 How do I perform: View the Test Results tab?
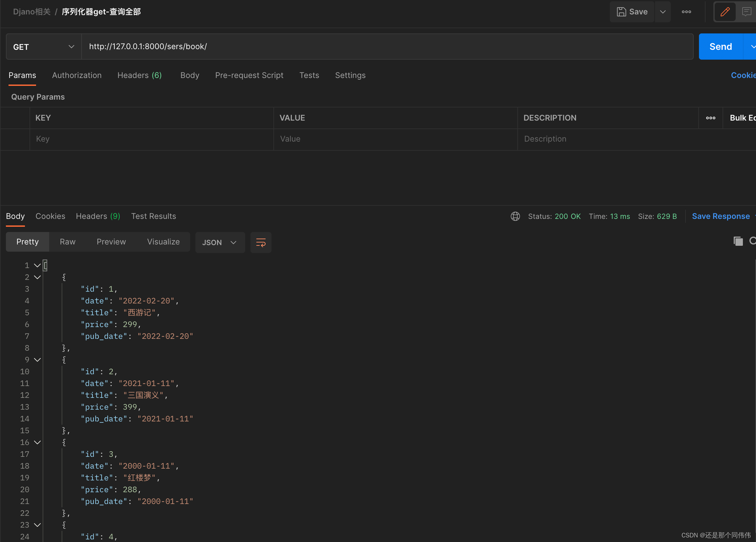[x=153, y=216]
